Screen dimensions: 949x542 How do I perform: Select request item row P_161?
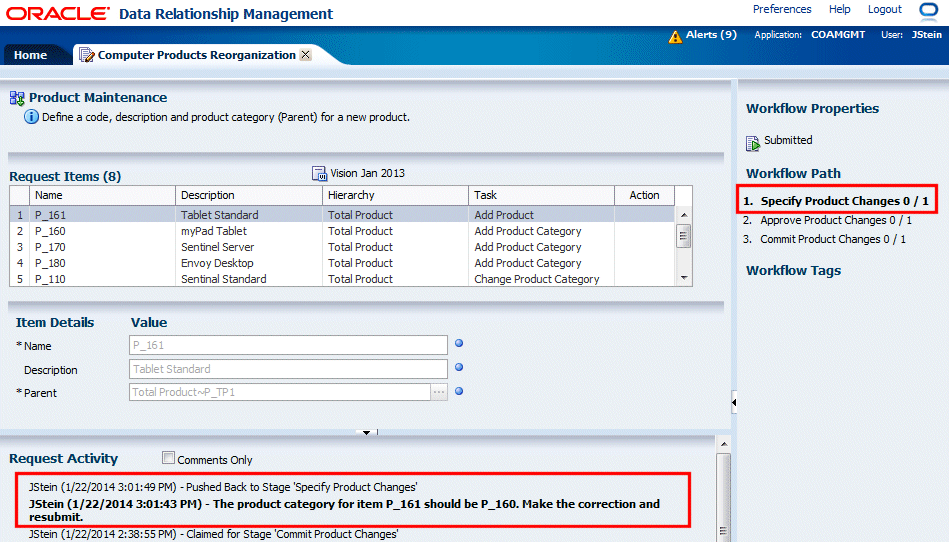coord(342,215)
